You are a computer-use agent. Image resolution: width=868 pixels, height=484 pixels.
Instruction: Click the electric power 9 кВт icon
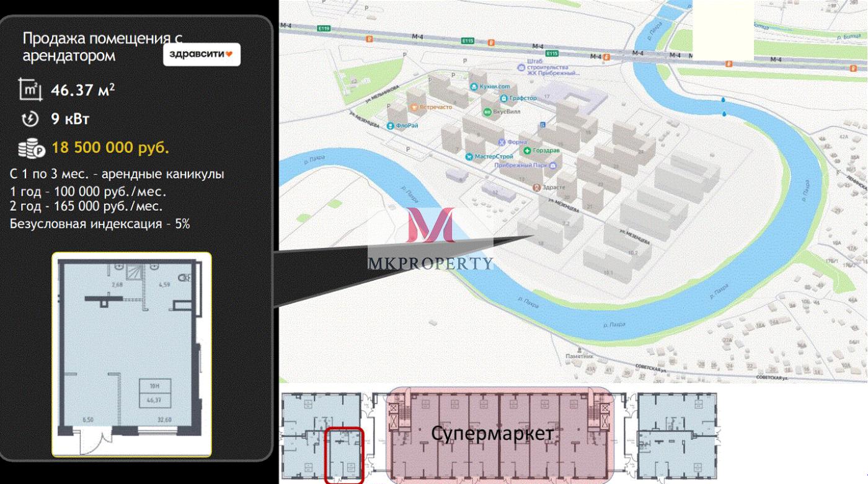pyautogui.click(x=30, y=119)
